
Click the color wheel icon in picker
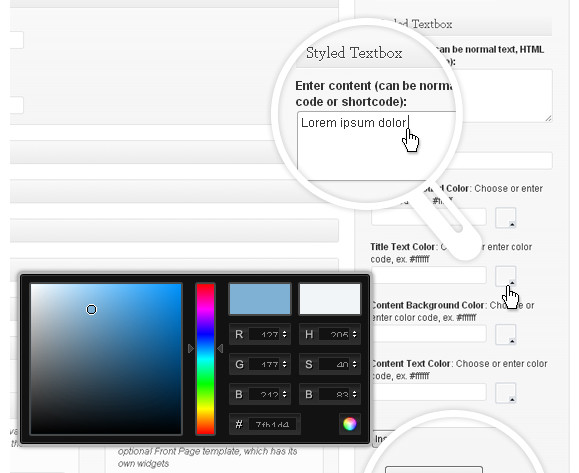(x=349, y=424)
